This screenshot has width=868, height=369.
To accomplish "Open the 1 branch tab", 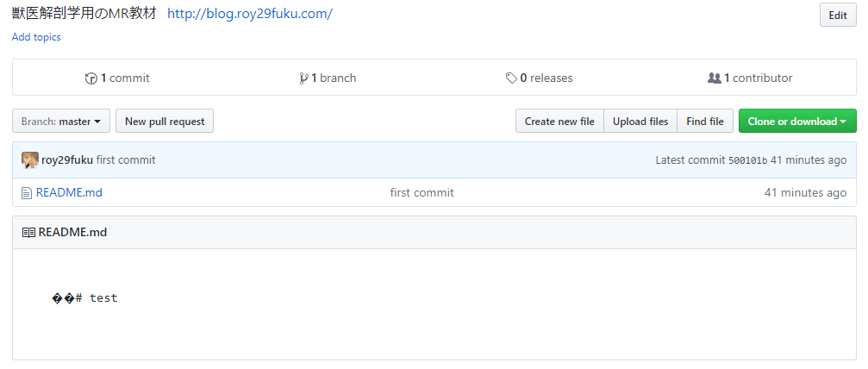I will [328, 78].
